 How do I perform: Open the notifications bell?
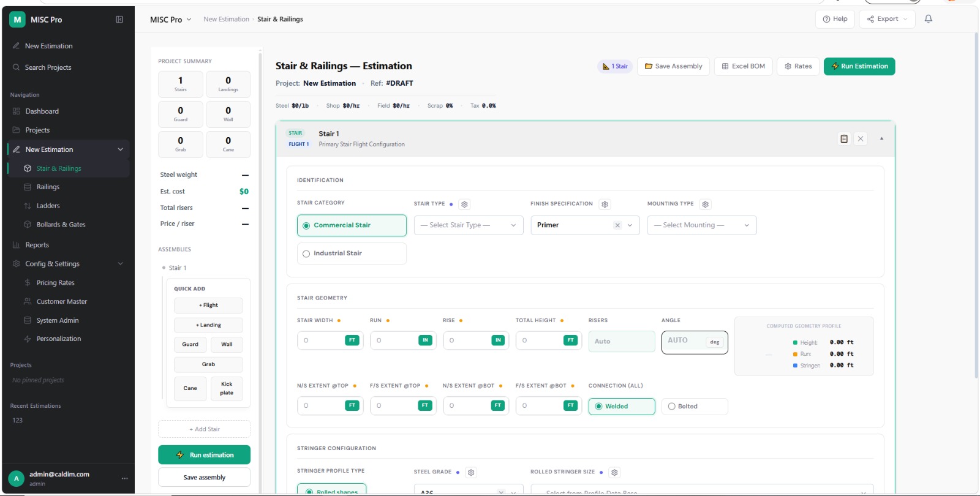pos(929,19)
